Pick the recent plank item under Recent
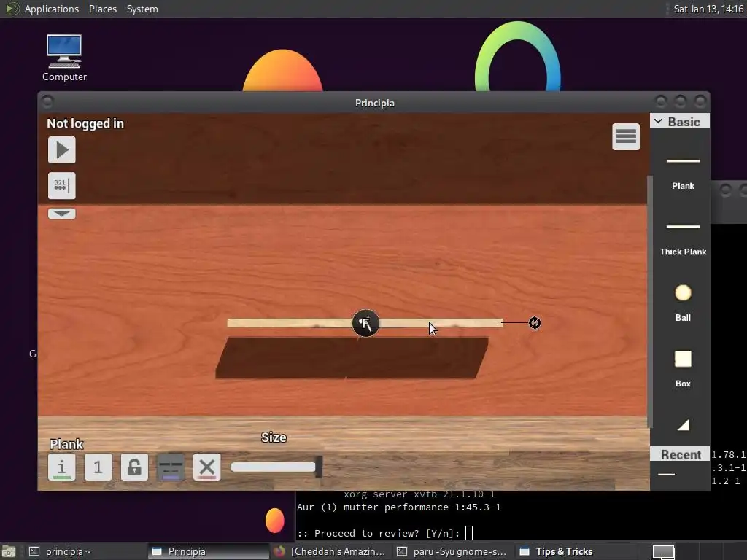The width and height of the screenshot is (747, 560). [666, 474]
